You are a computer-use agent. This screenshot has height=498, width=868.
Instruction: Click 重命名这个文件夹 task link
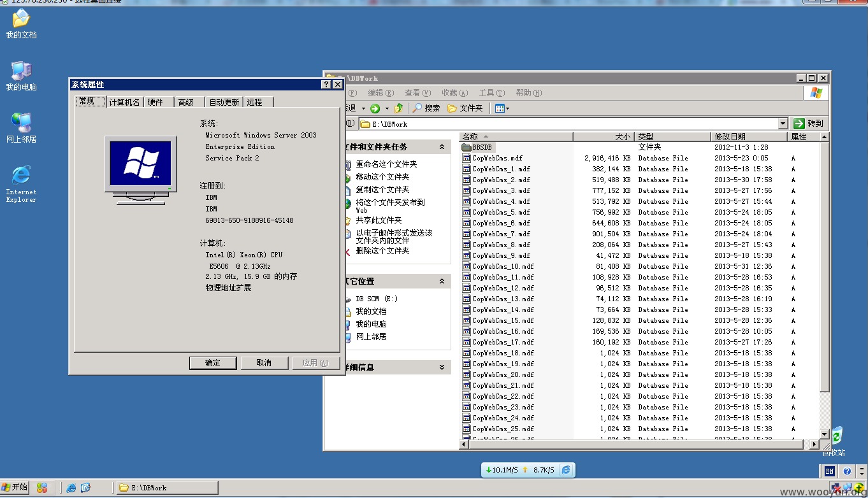[x=386, y=164]
